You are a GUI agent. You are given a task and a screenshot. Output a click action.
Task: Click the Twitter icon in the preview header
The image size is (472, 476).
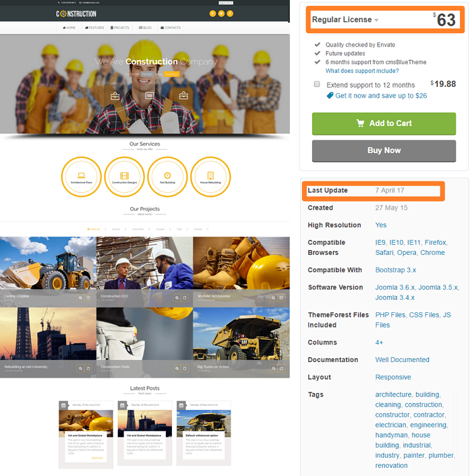pyautogui.click(x=221, y=13)
